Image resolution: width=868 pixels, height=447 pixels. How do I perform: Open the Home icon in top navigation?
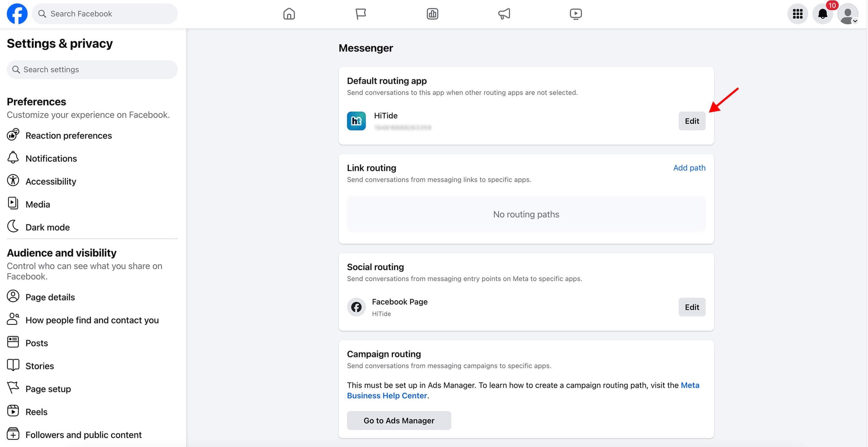coord(289,14)
